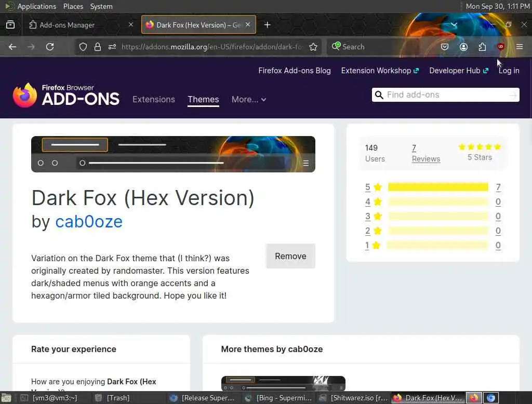Expand the More… dropdown
532x404 pixels.
(249, 99)
